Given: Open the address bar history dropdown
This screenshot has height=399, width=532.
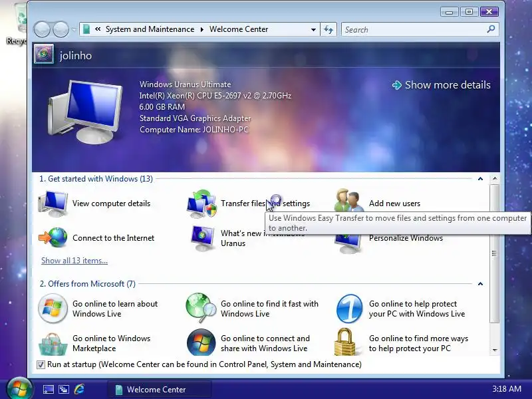Looking at the screenshot, I should [x=313, y=29].
